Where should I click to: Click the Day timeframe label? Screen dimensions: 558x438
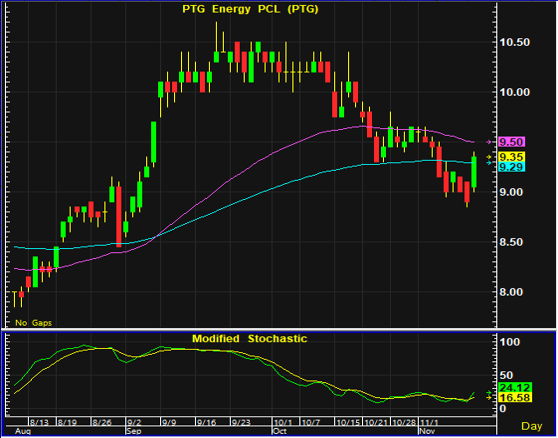pos(532,426)
